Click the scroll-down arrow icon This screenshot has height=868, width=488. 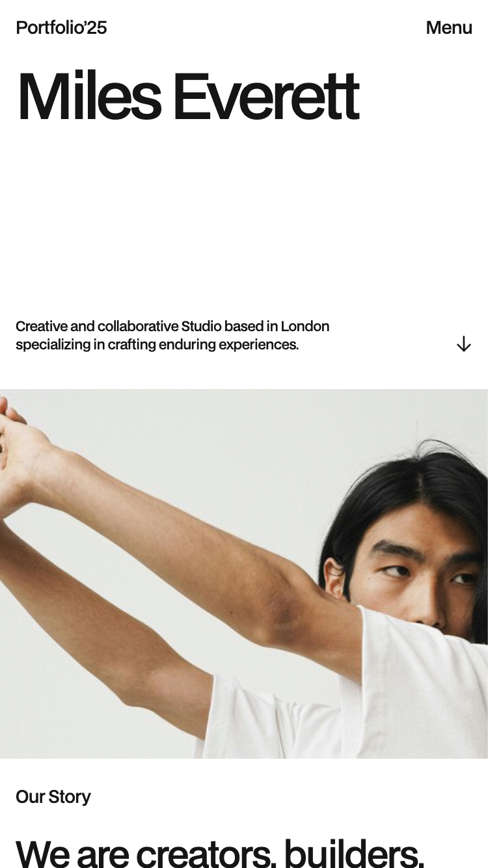(x=463, y=344)
